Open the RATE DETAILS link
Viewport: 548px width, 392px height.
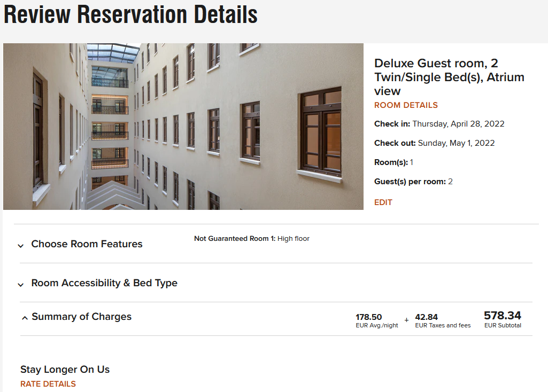pos(48,384)
